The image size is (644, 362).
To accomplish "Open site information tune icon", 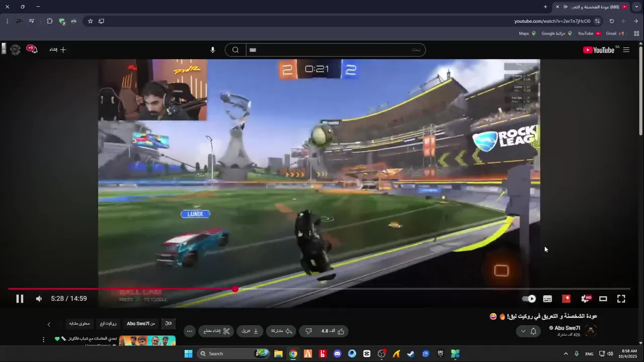I will [x=597, y=21].
